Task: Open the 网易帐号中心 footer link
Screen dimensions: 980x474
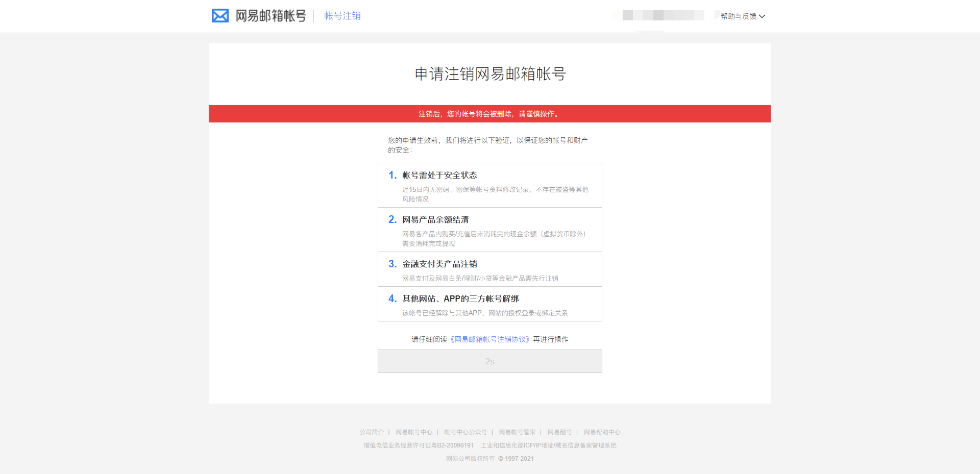Action: (x=414, y=432)
